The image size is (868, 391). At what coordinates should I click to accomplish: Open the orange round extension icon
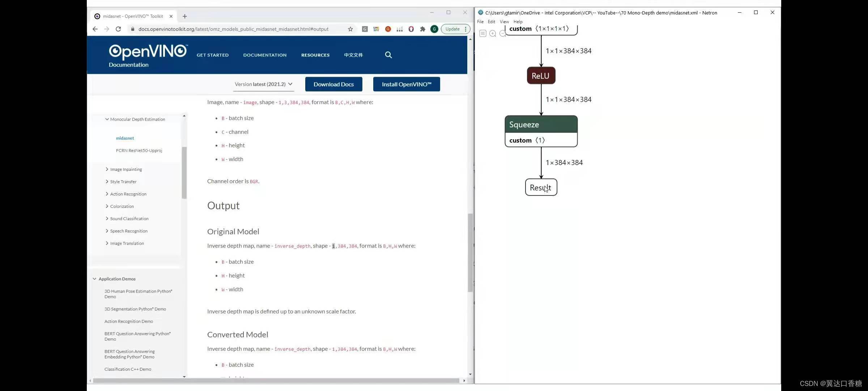pos(388,29)
